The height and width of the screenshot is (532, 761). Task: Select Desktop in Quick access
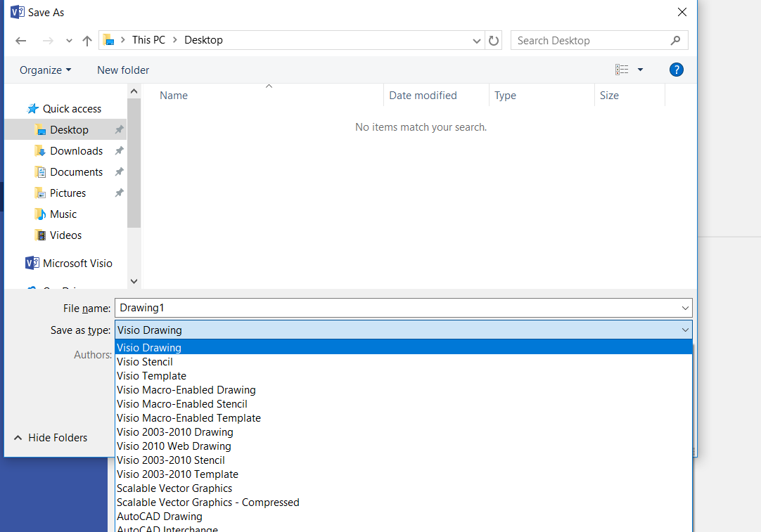[x=65, y=130]
